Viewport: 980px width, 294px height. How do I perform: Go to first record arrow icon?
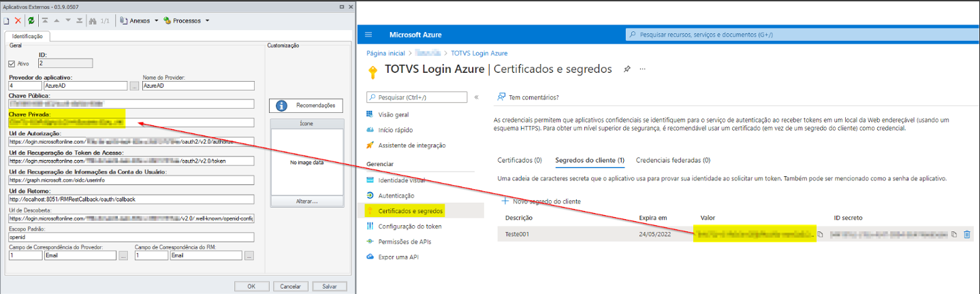[45, 20]
